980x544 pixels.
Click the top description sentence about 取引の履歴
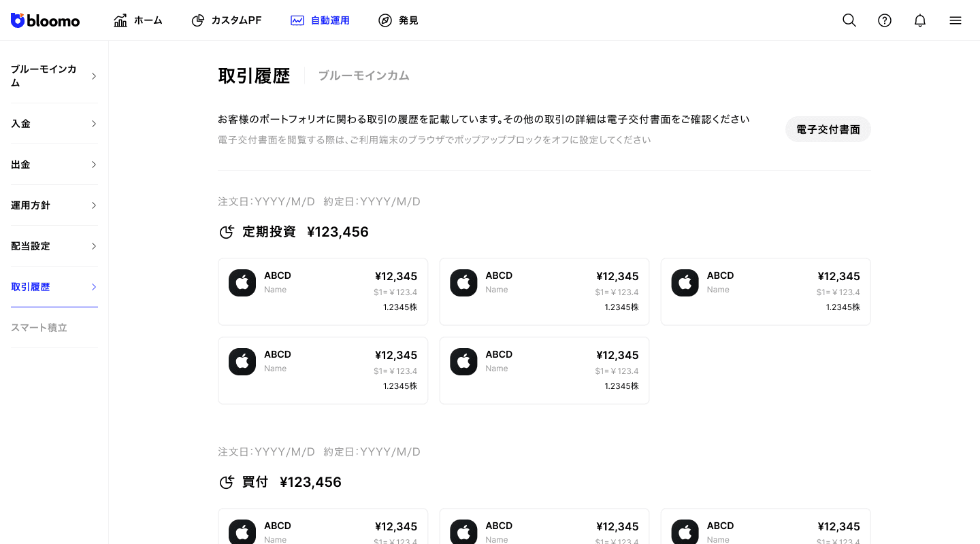pyautogui.click(x=484, y=119)
